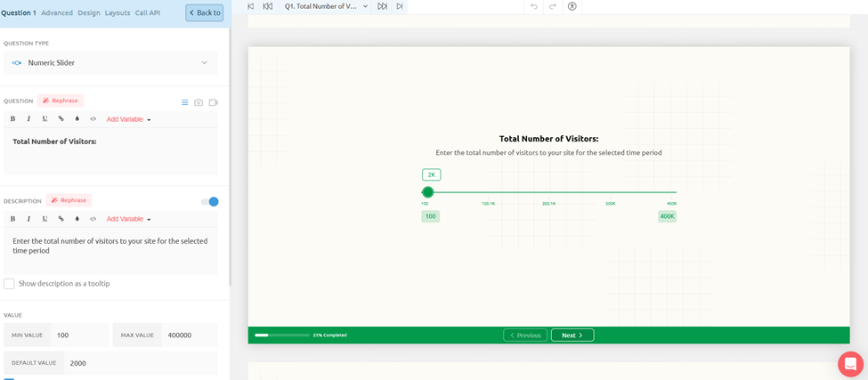Viewport: 868px width, 380px height.
Task: Click the camera icon in the Question section
Action: [199, 102]
